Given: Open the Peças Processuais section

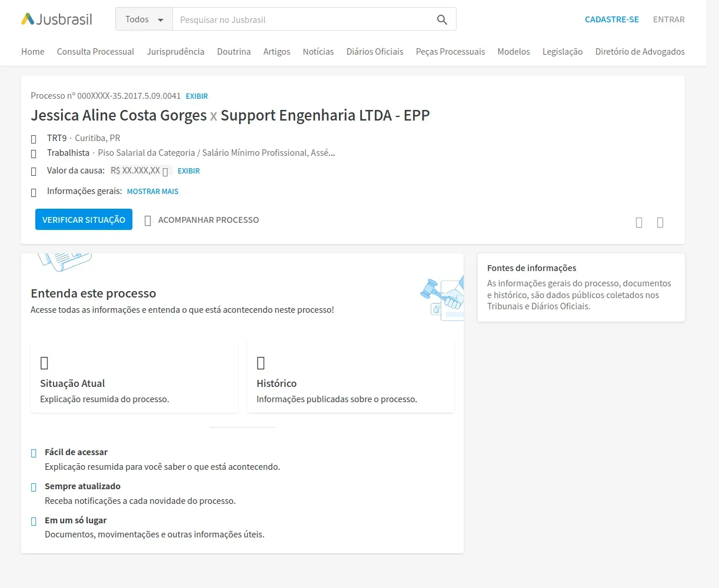Looking at the screenshot, I should click(x=450, y=52).
